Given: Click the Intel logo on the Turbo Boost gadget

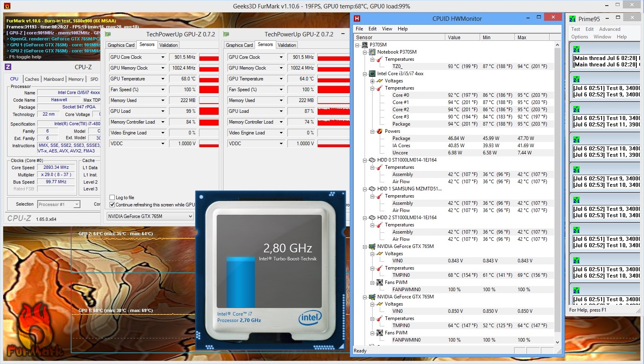Looking at the screenshot, I should pos(310,318).
